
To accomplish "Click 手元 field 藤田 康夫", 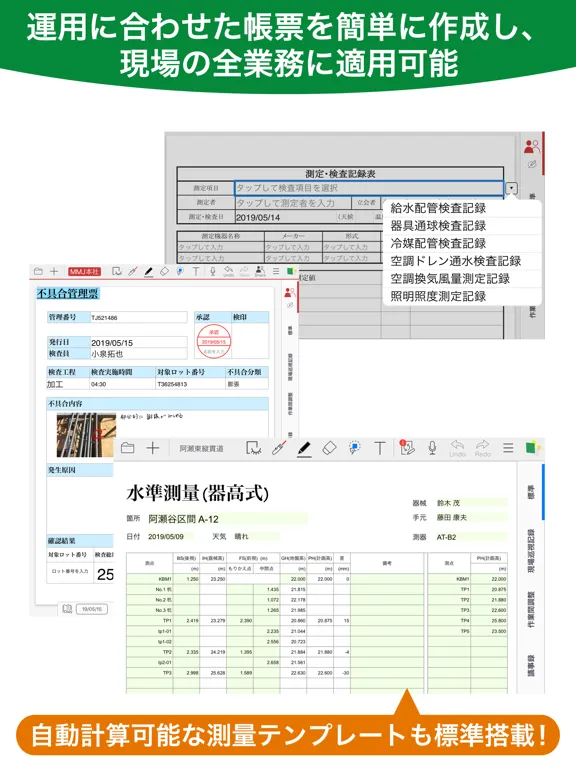I will pyautogui.click(x=471, y=517).
